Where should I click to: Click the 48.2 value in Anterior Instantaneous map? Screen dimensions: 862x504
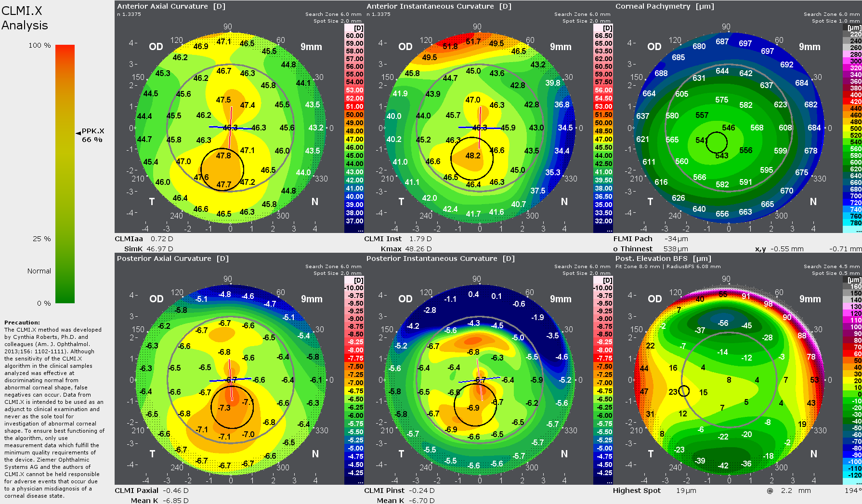coord(473,156)
